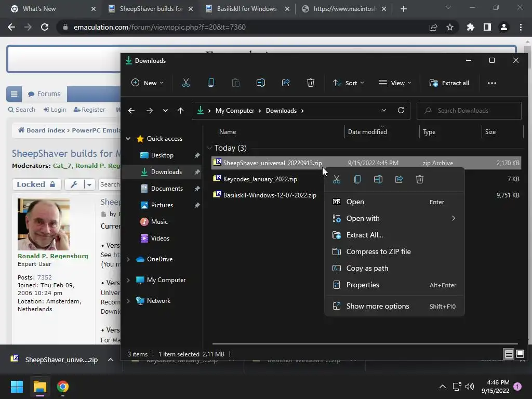Go up one folder level
532x399 pixels.
coord(180,111)
